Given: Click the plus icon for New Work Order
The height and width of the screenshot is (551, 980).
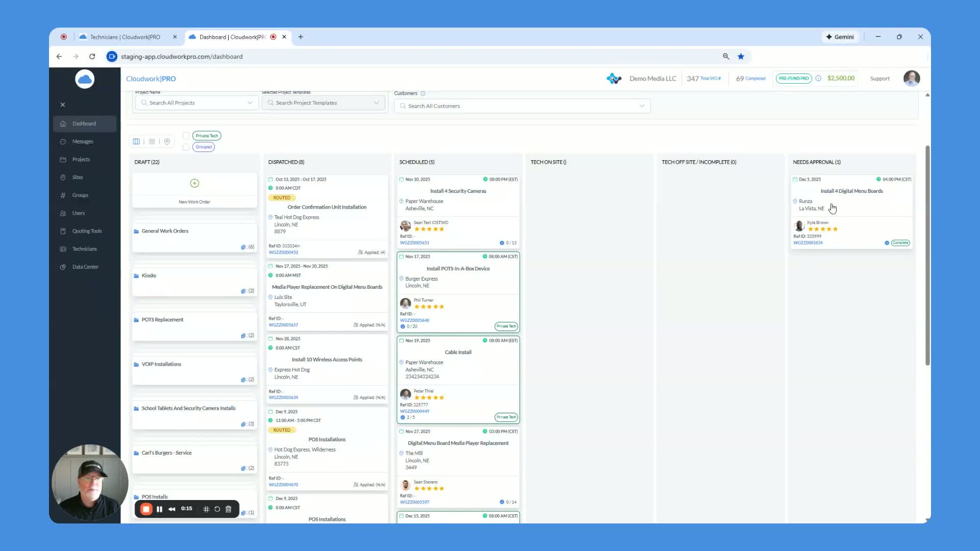Looking at the screenshot, I should 194,183.
